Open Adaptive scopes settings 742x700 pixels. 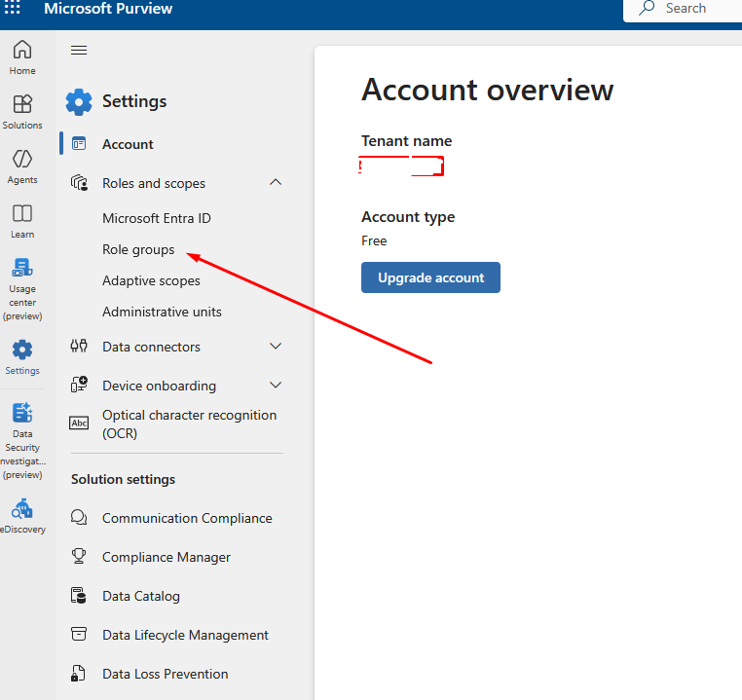152,281
